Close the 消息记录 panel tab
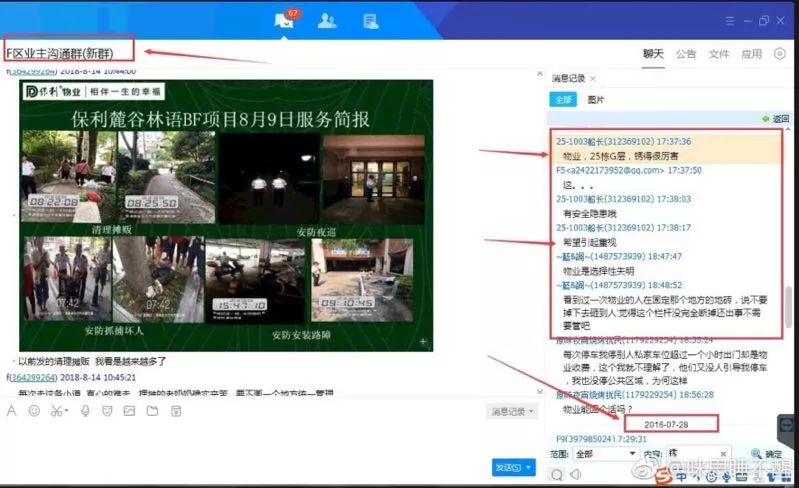 (x=593, y=78)
